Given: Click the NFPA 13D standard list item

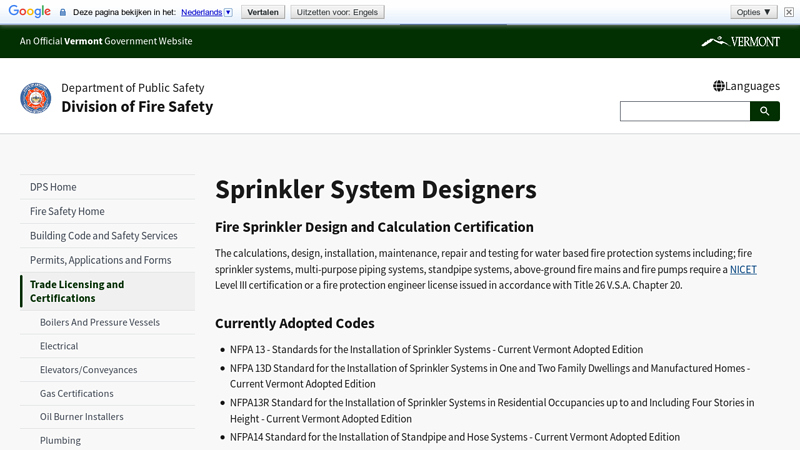Looking at the screenshot, I should (490, 376).
